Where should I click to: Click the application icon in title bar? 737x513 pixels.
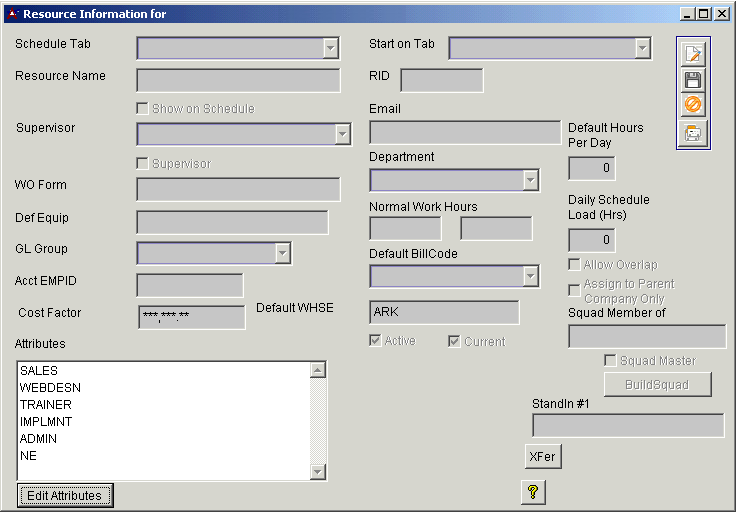[13, 14]
